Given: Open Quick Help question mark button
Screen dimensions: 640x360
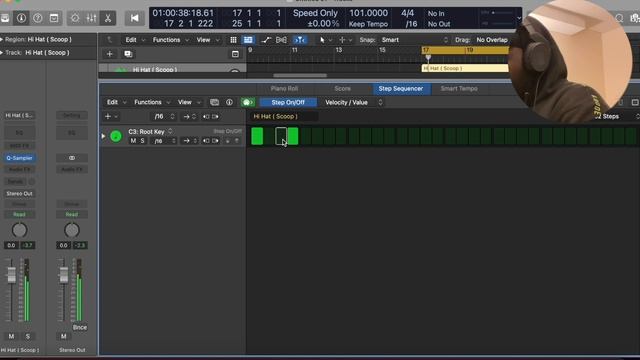Looking at the screenshot, I should [x=38, y=18].
